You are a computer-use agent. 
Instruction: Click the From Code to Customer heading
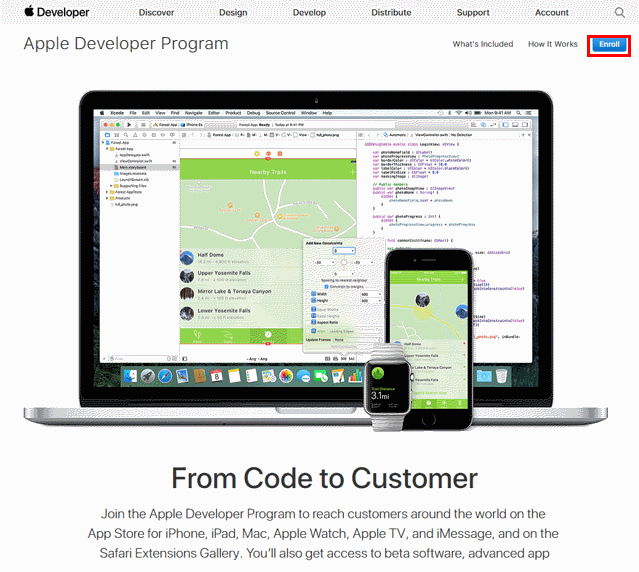click(324, 478)
